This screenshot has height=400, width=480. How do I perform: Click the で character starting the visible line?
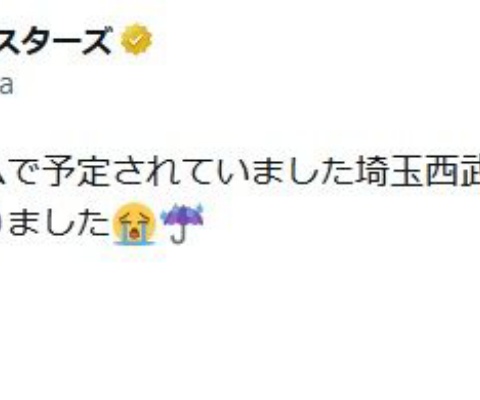click(x=28, y=173)
